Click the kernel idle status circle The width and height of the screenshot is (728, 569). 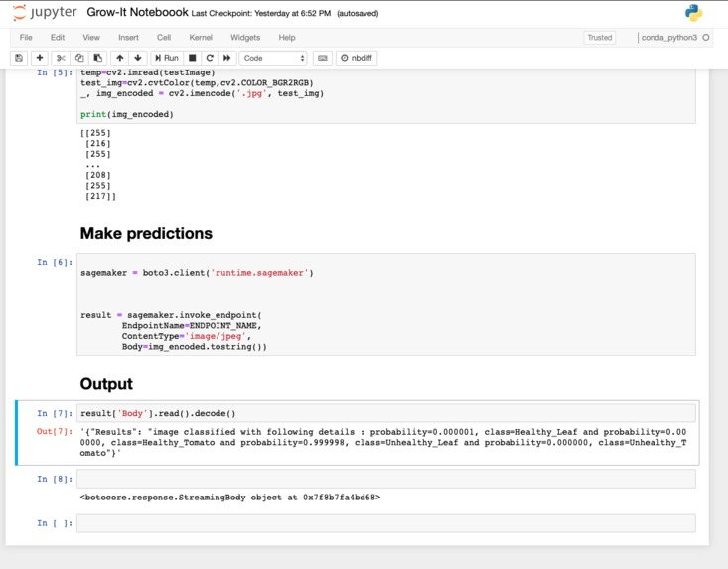[x=706, y=37]
